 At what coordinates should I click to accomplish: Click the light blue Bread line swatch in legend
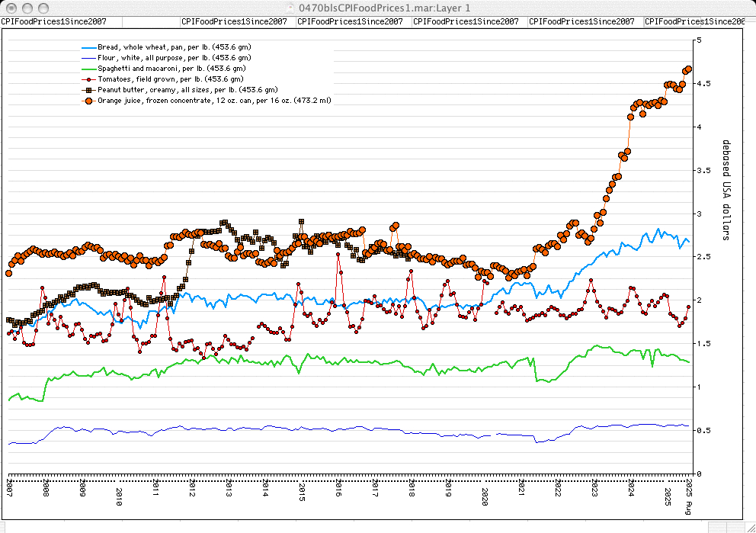click(89, 47)
